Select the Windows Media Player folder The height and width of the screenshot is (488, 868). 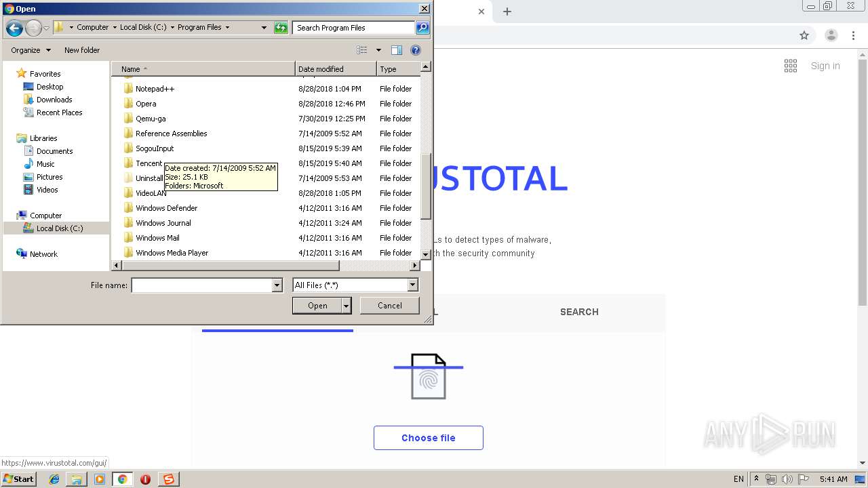[x=172, y=253]
